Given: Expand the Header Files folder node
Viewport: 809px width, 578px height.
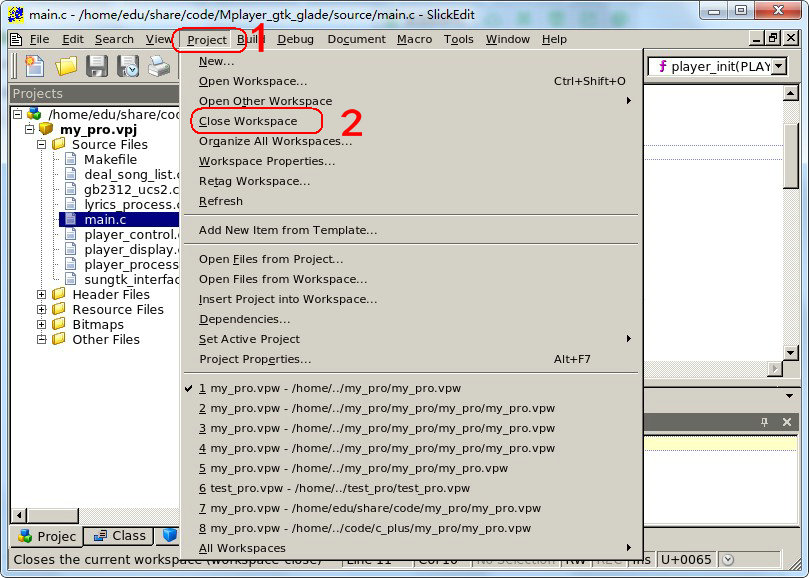Looking at the screenshot, I should [42, 295].
